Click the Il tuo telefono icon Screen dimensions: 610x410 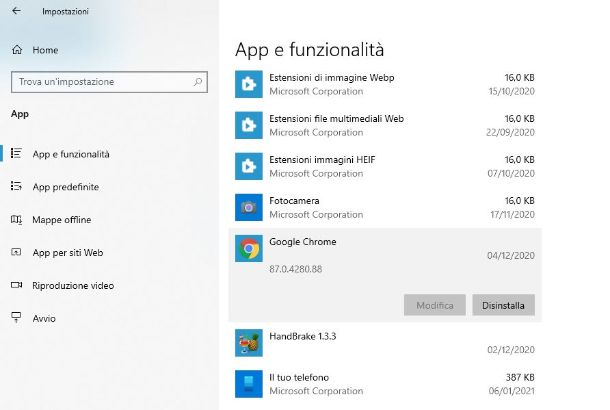249,384
